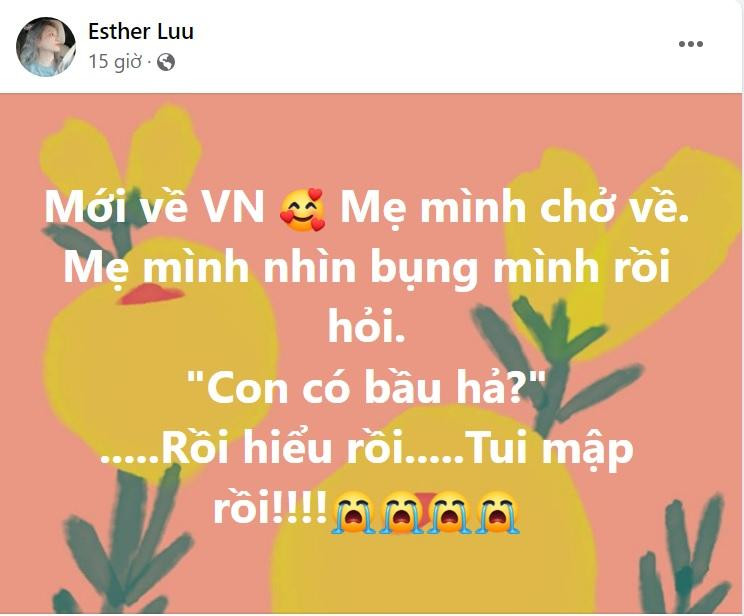Screen dimensions: 744x616
Task: Click the last crying emoji in the row
Action: point(498,512)
